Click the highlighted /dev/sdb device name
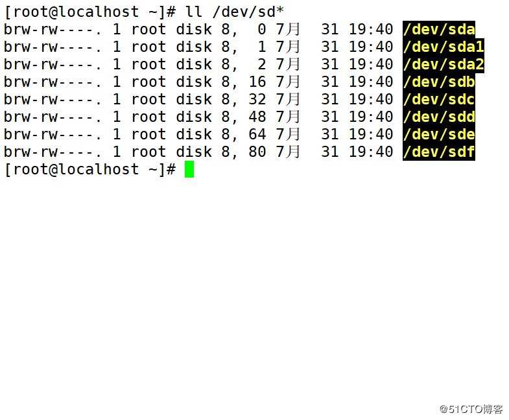This screenshot has height=420, width=509. 439,82
